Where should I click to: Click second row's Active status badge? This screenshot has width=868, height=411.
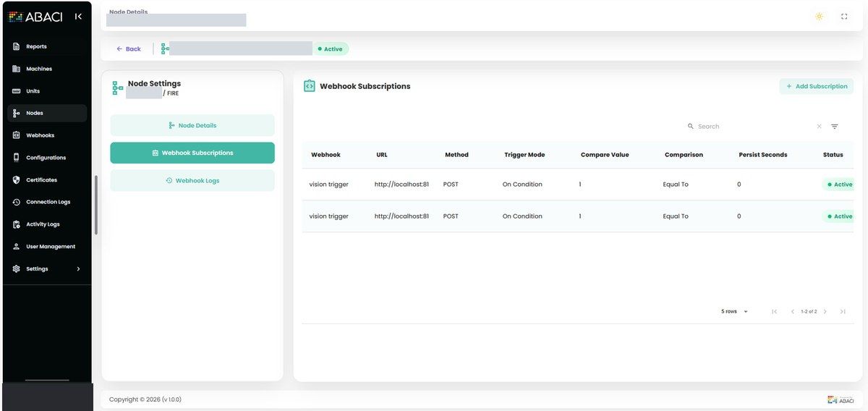(x=838, y=216)
